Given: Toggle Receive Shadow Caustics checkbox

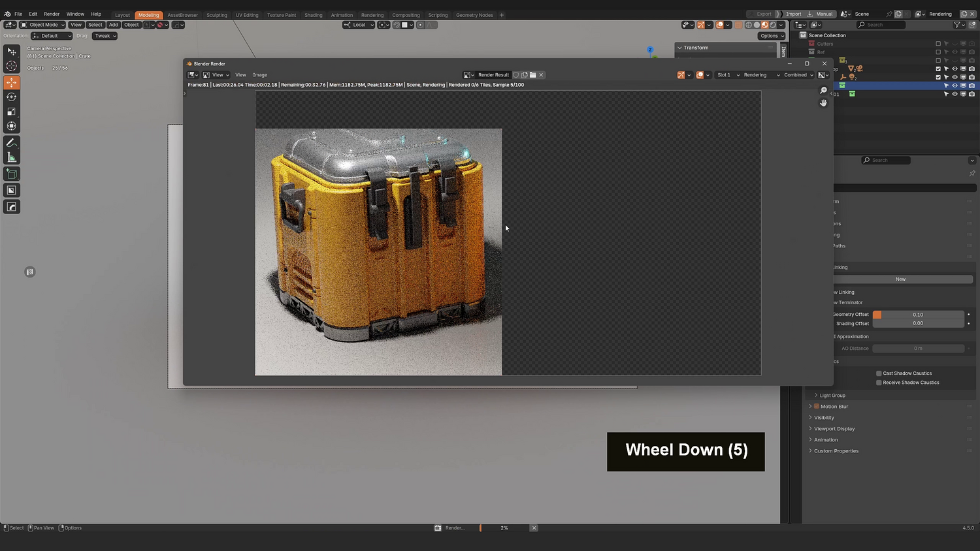Looking at the screenshot, I should tap(879, 383).
